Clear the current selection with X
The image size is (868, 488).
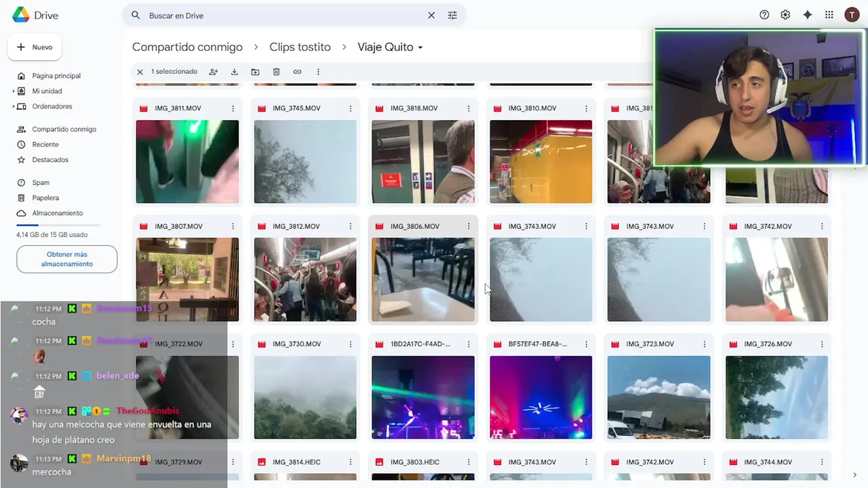[140, 72]
